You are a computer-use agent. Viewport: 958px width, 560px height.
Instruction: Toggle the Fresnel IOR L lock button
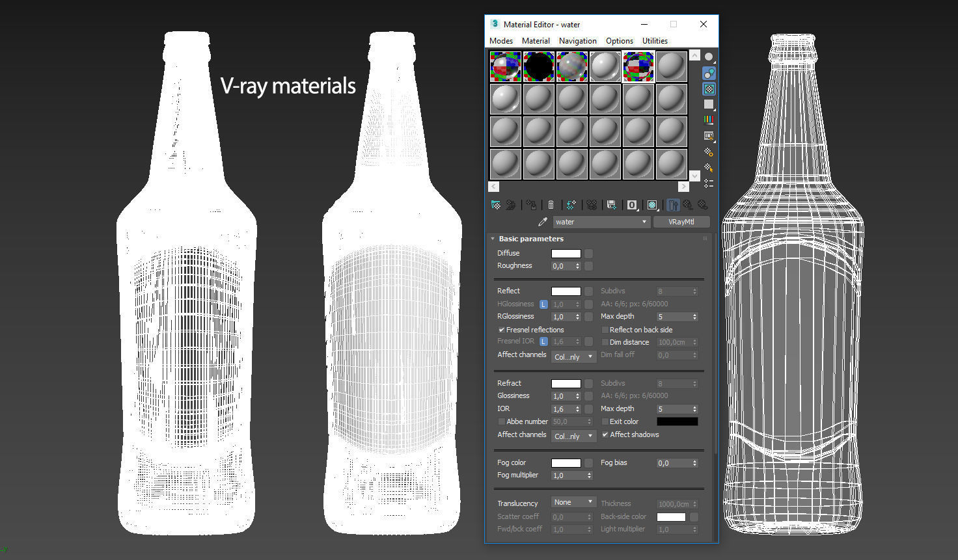543,341
